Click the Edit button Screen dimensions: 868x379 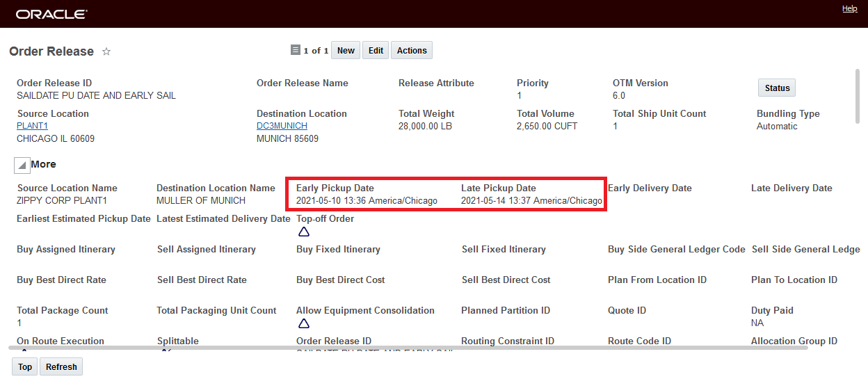pos(376,51)
